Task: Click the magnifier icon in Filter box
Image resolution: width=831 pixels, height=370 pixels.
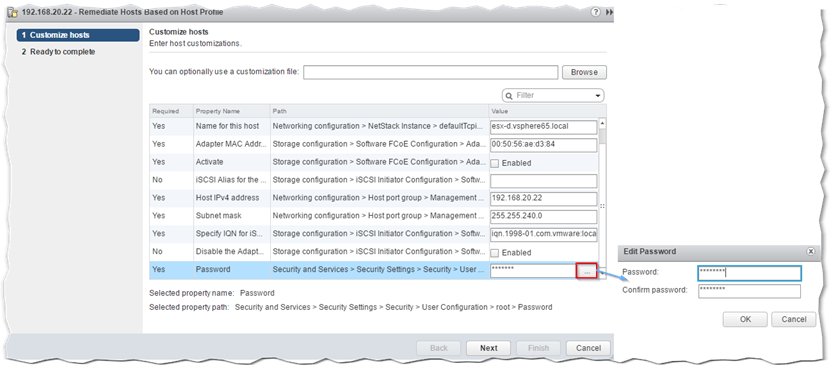Action: click(x=509, y=95)
